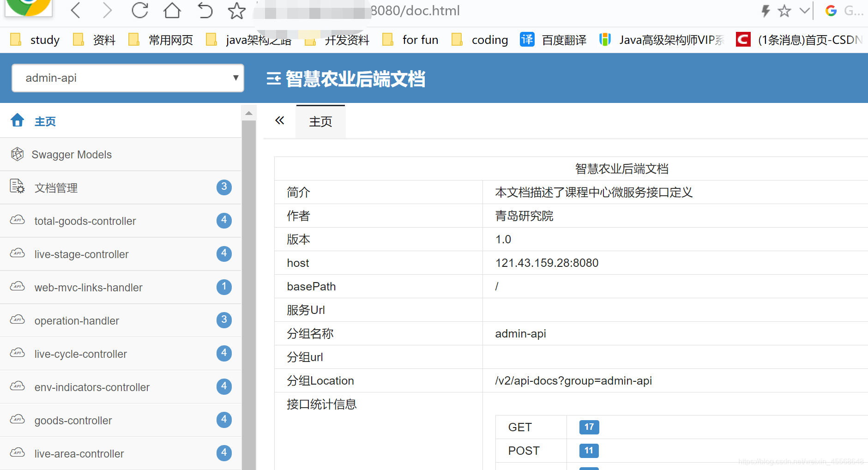Click the 文档管理 document gear icon
This screenshot has height=470, width=868.
point(17,186)
